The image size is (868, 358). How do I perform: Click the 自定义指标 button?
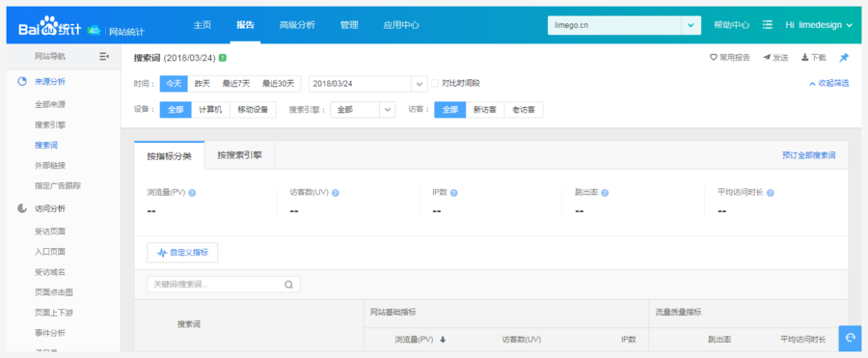(182, 252)
